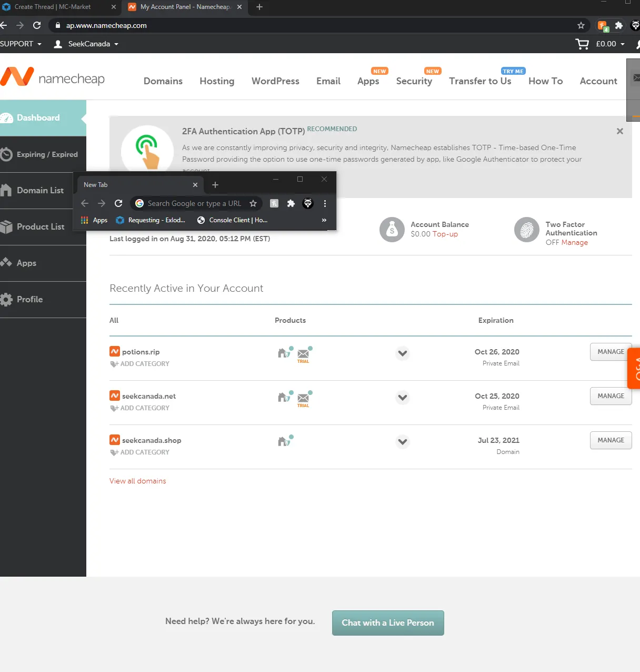640x672 pixels.
Task: Click the Account Balance money bag icon
Action: pyautogui.click(x=392, y=230)
